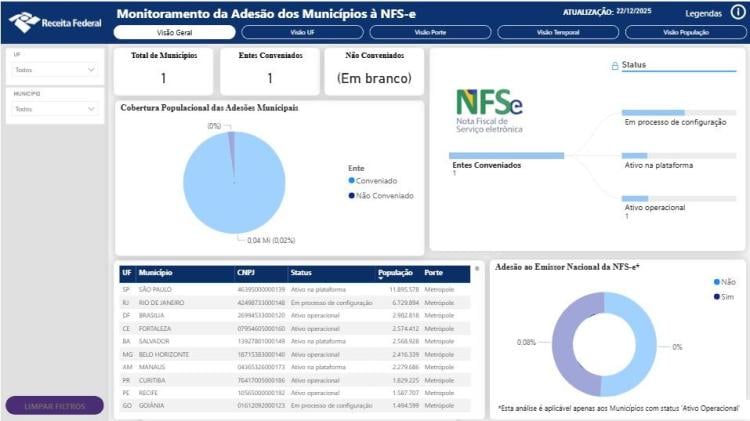Click the Não Conveniado legend dot

(x=352, y=195)
